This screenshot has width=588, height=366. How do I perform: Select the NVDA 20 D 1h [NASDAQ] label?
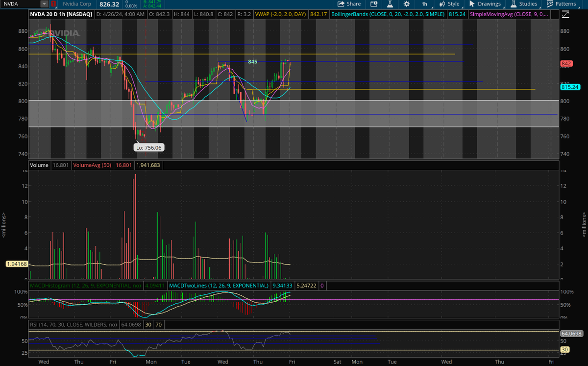(61, 14)
